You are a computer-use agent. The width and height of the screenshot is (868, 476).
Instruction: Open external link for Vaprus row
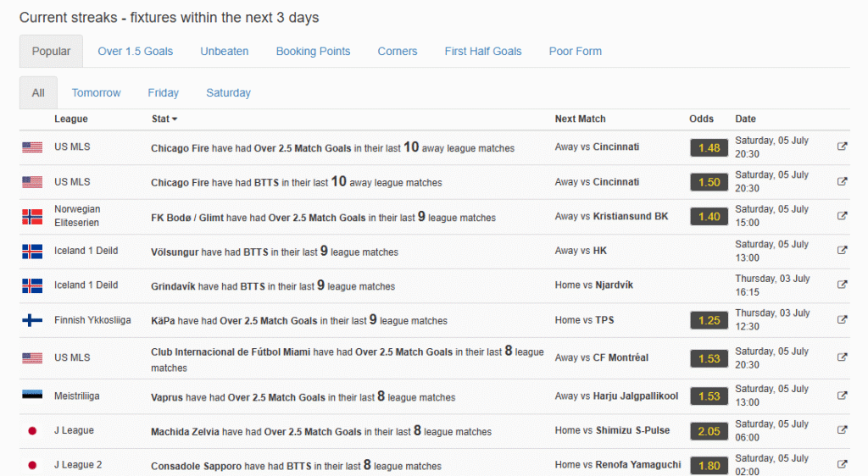point(842,396)
